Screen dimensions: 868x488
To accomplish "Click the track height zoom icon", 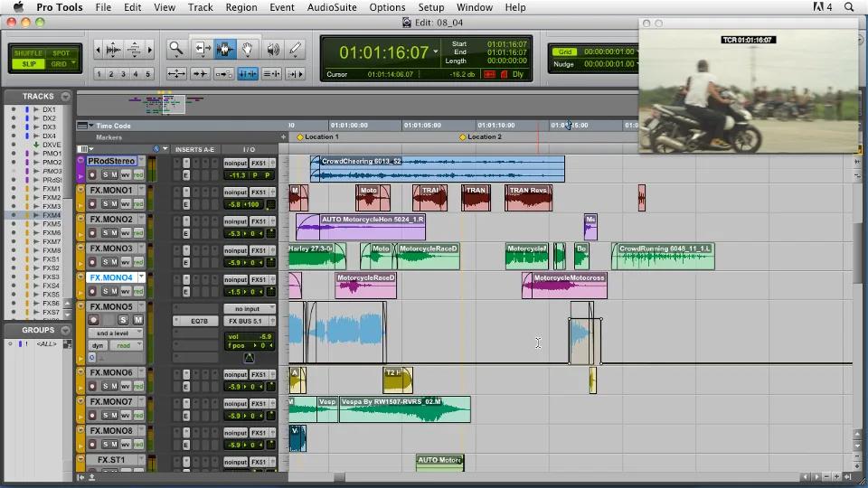I will click(134, 50).
